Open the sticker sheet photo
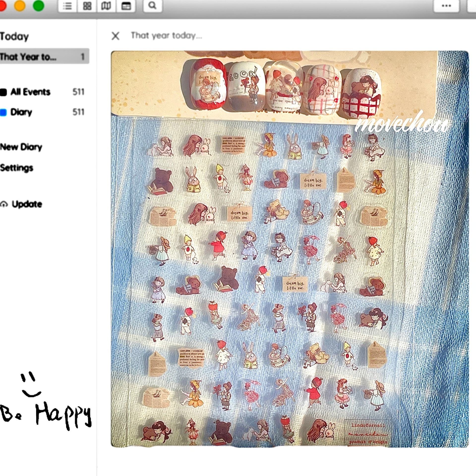The height and width of the screenshot is (476, 476). point(290,249)
